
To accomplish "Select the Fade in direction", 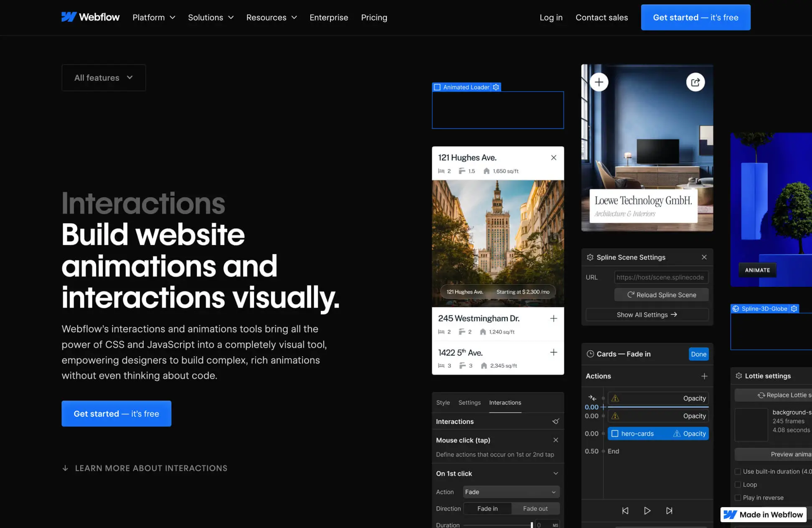I will [x=487, y=509].
